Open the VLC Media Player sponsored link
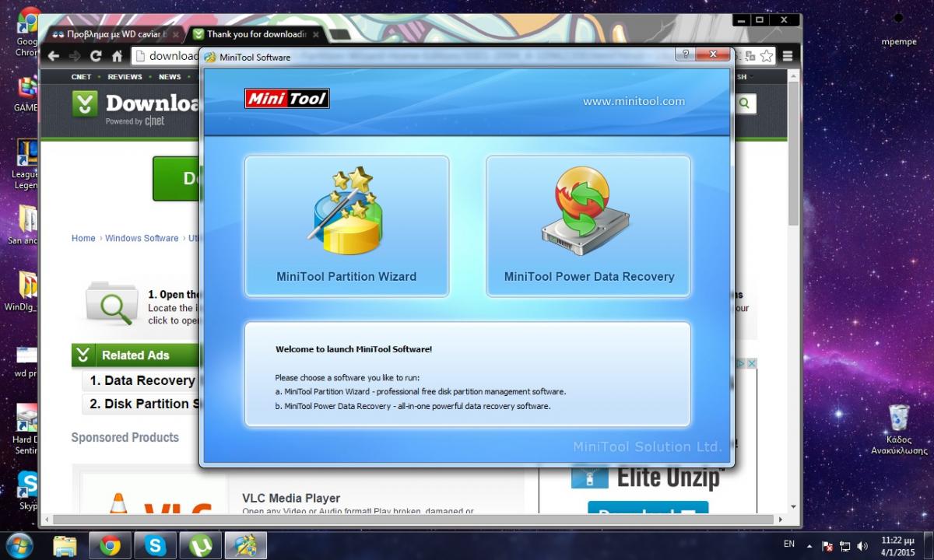This screenshot has height=560, width=934. point(290,499)
